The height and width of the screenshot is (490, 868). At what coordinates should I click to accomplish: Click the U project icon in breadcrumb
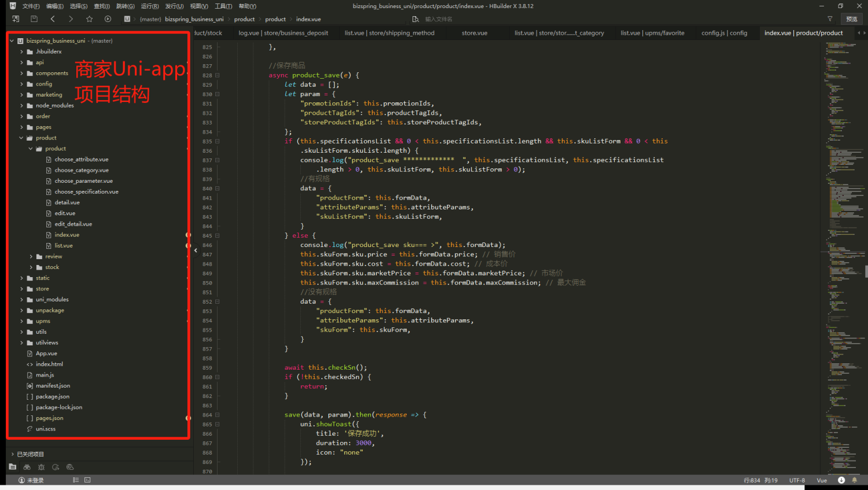pyautogui.click(x=127, y=19)
